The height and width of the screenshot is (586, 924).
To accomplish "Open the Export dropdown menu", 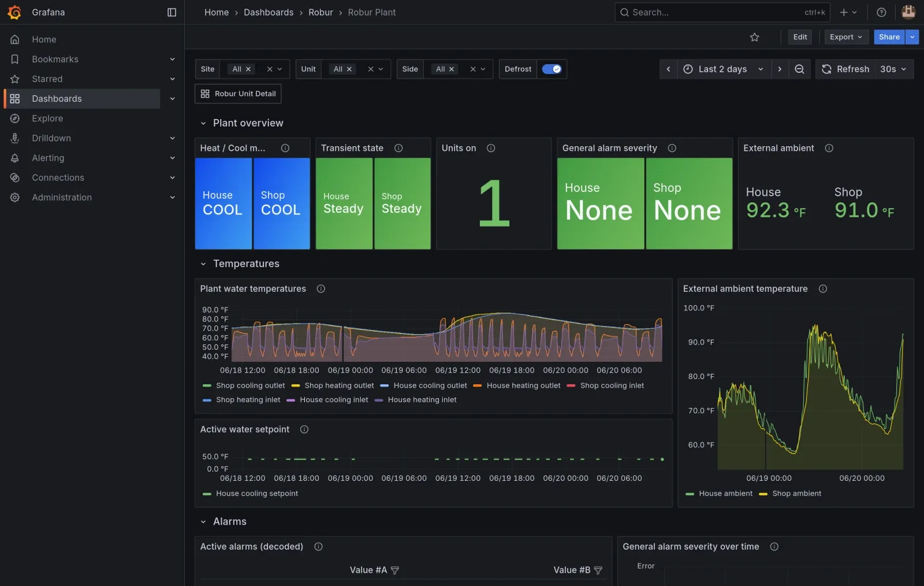I will click(x=846, y=37).
